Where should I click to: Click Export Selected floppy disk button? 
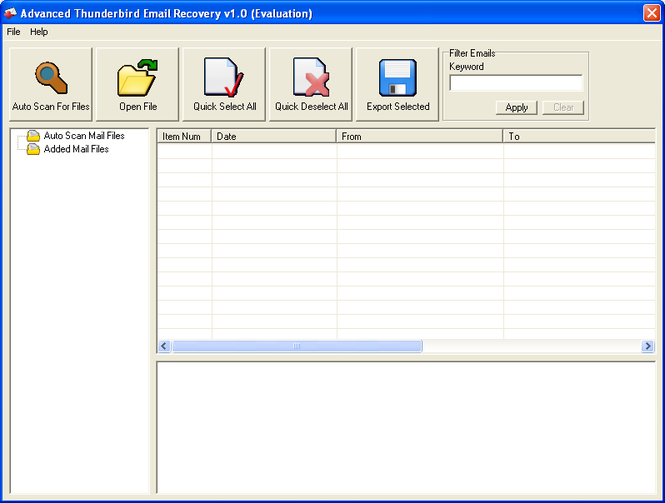[397, 84]
